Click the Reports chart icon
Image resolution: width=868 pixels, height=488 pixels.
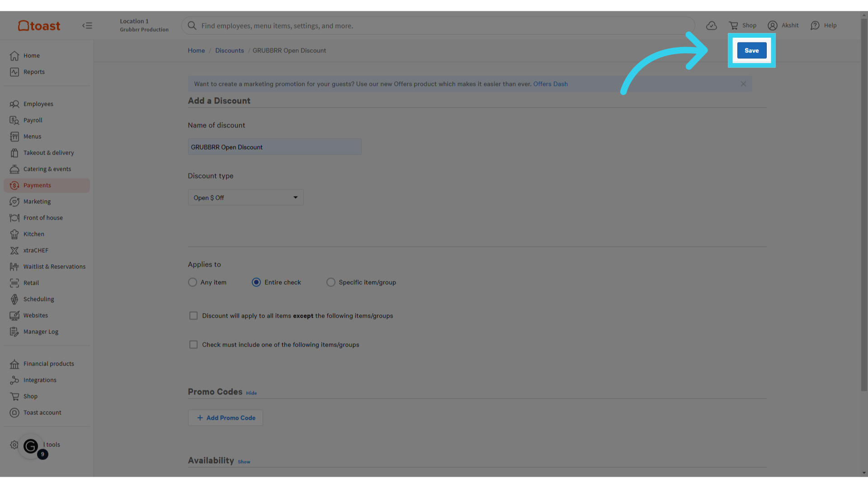point(14,72)
